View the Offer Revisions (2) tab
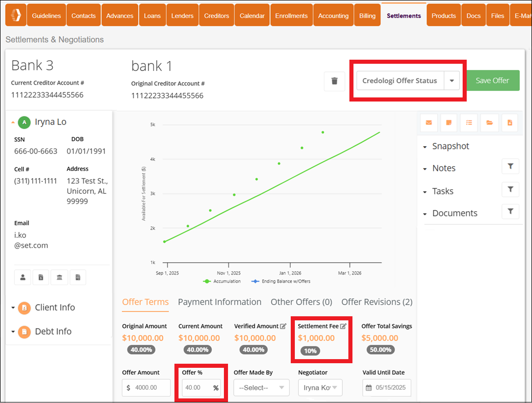The image size is (532, 403). click(x=377, y=302)
